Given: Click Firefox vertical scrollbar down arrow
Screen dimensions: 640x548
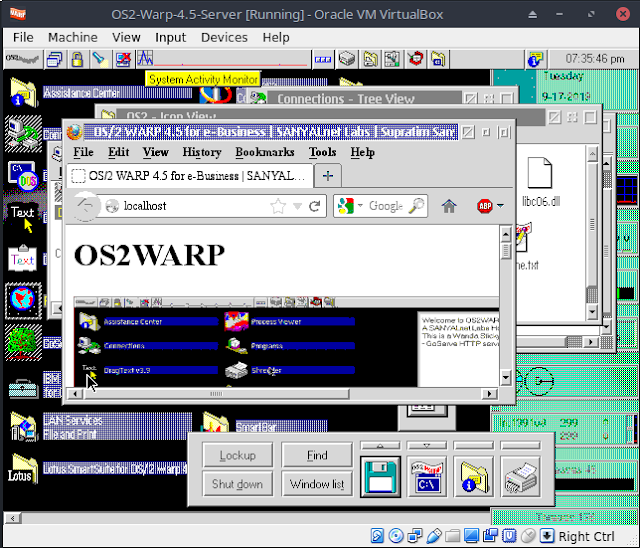Looking at the screenshot, I should (505, 377).
